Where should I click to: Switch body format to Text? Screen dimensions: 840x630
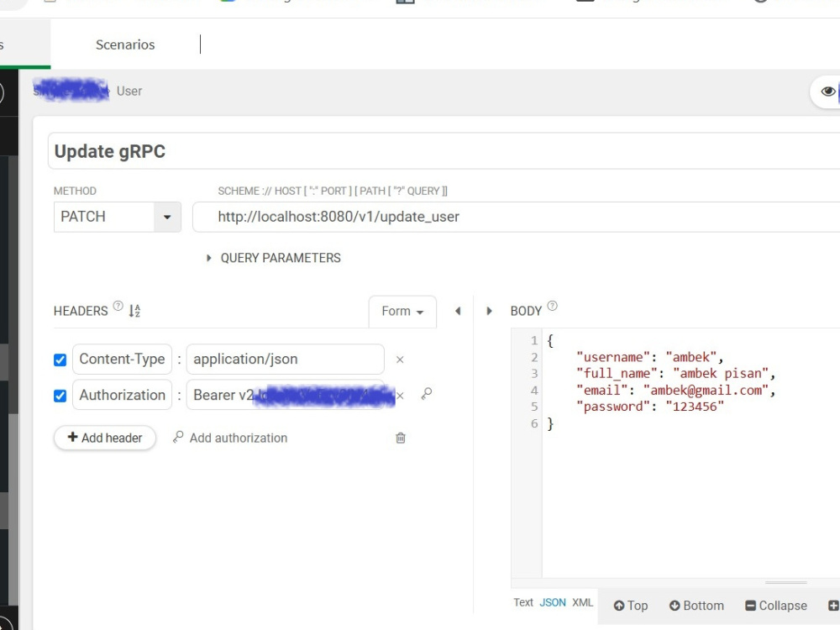click(x=522, y=602)
